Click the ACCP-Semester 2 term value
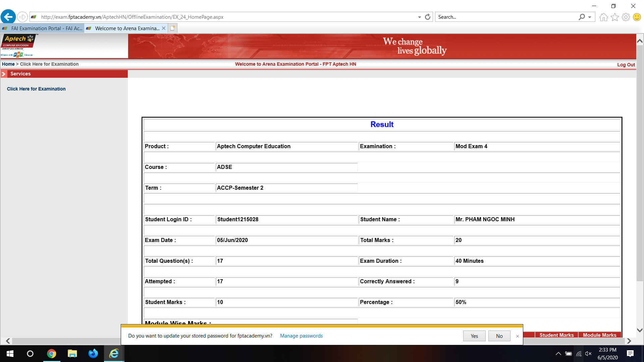The height and width of the screenshot is (362, 644). pos(240,188)
